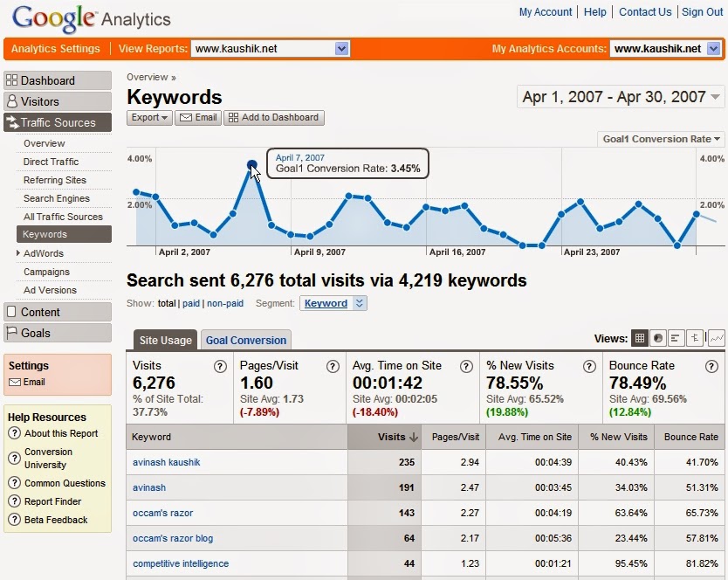
Task: Click help icon for Bounce Rate metric
Action: [711, 367]
